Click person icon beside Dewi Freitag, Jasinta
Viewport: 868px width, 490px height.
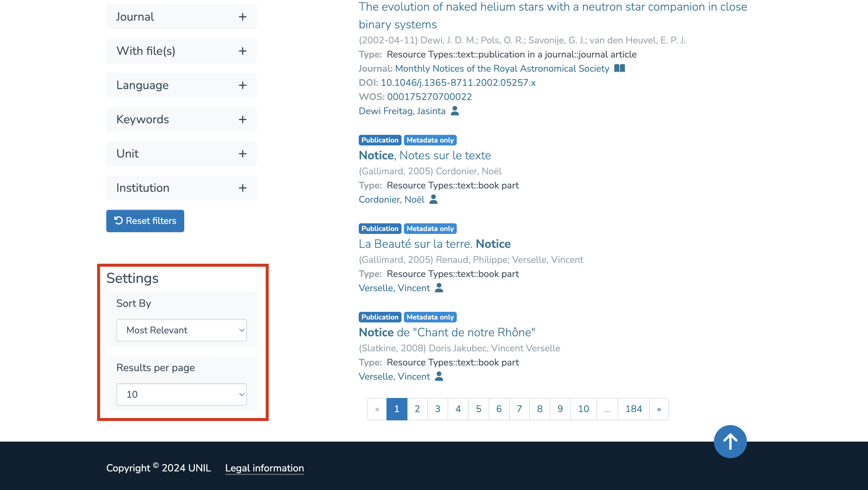coord(455,111)
